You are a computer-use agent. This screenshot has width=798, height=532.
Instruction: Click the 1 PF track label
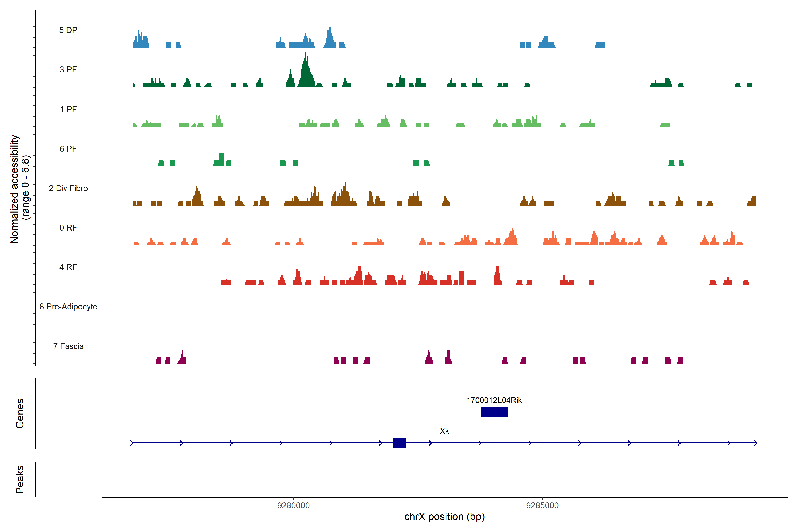(68, 109)
